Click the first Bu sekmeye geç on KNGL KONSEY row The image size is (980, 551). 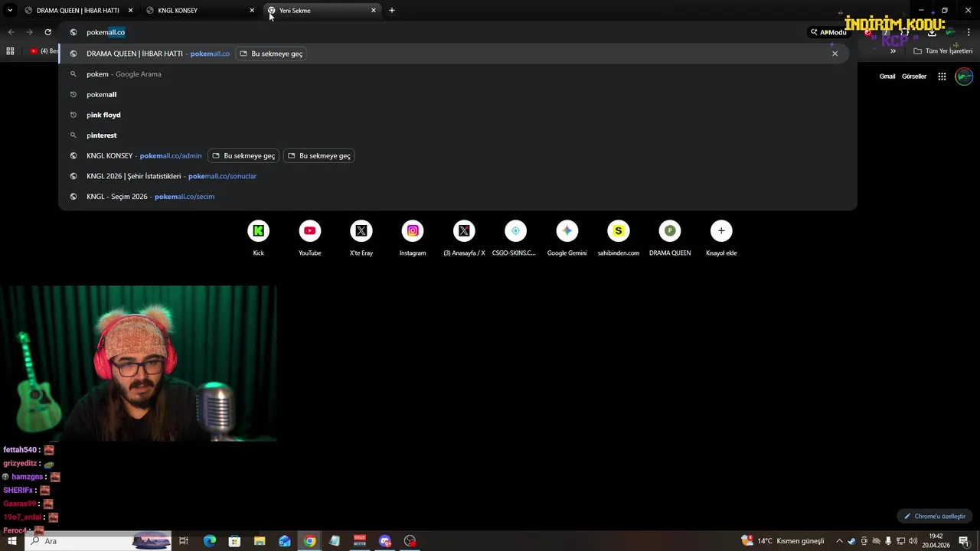click(x=243, y=155)
